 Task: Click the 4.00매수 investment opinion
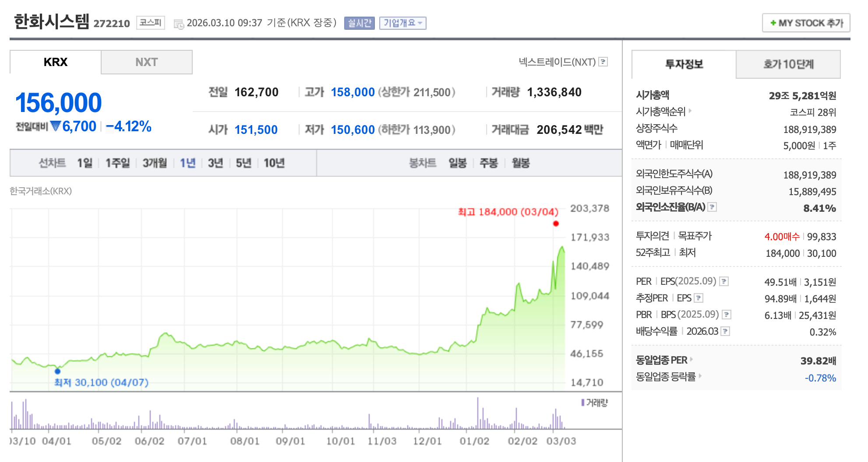[x=782, y=237]
